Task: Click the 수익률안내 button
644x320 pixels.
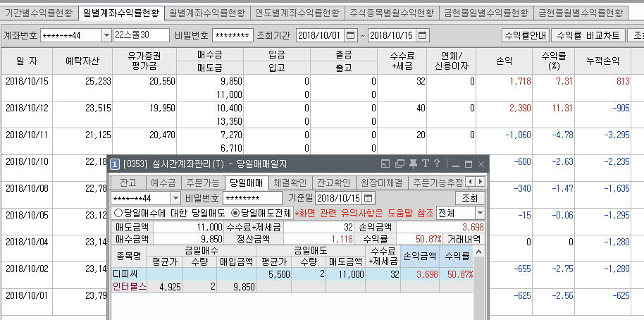Action: pos(526,35)
